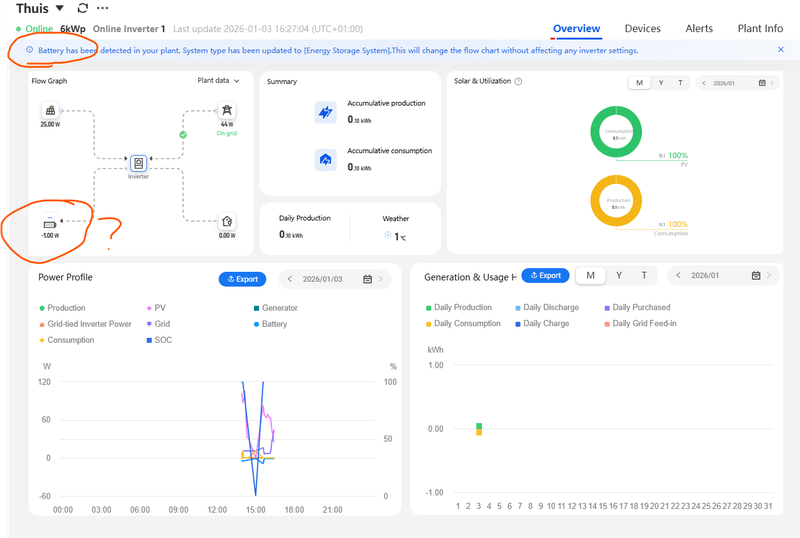Click the grid tower icon in Flow Graph
800x538 pixels.
point(227,110)
